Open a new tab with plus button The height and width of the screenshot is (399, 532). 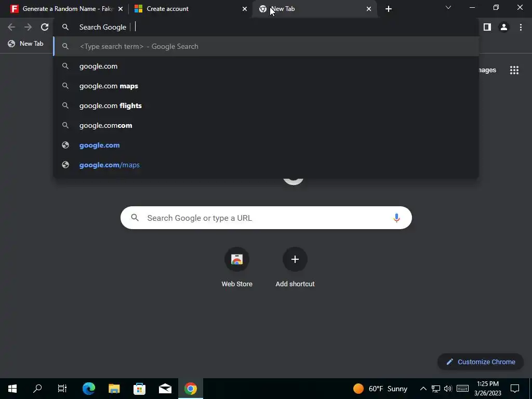pyautogui.click(x=389, y=9)
